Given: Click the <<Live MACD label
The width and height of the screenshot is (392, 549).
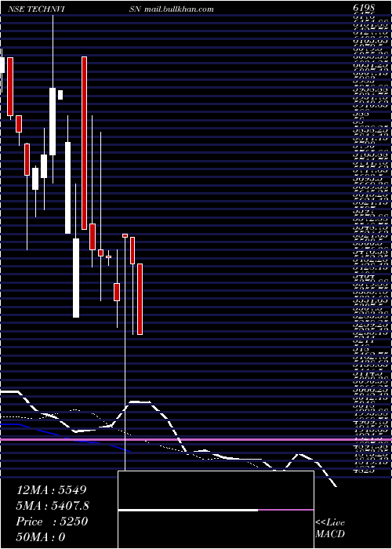Looking at the screenshot, I should [x=330, y=529].
